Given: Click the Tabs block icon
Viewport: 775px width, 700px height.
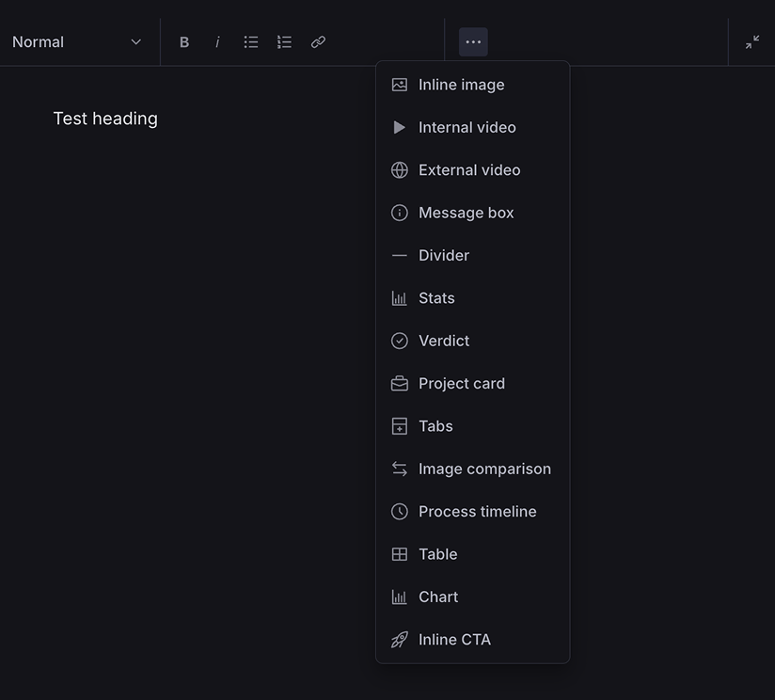Looking at the screenshot, I should tap(400, 426).
